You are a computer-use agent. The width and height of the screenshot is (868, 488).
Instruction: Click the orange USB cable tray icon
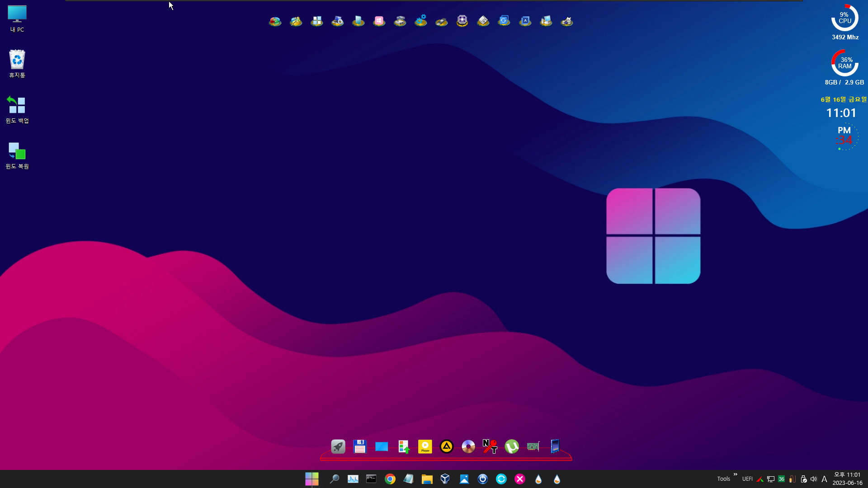[x=793, y=479]
